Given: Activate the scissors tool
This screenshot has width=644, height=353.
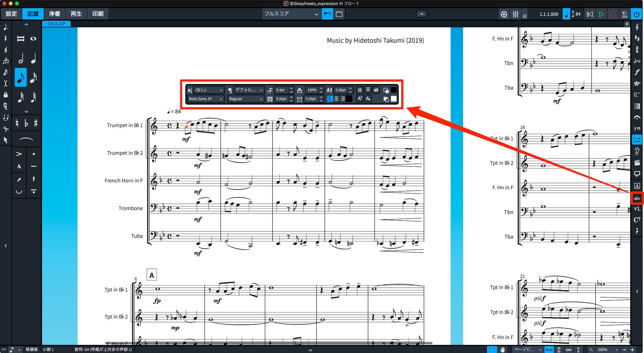Looking at the screenshot, I should pos(5,129).
